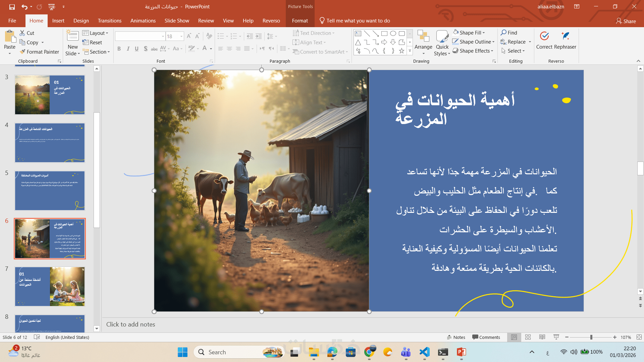This screenshot has height=362, width=644.
Task: Switch to the Picture Tools Format tab
Action: tap(300, 21)
